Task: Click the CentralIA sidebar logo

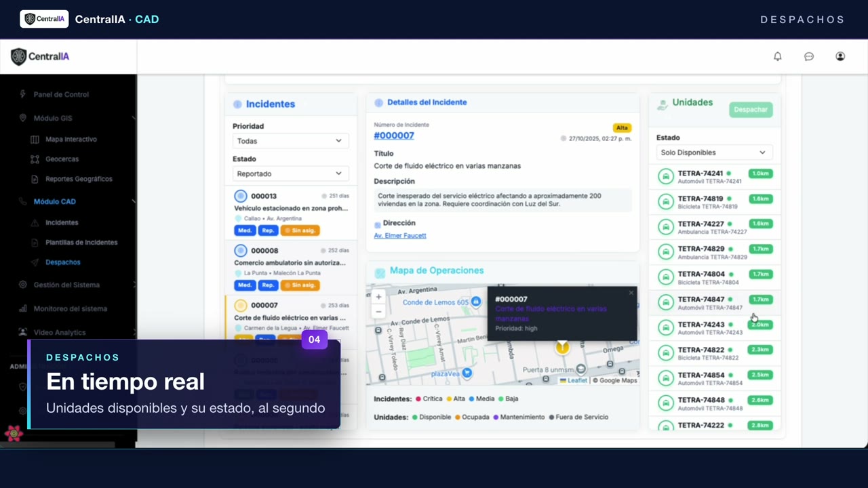Action: pyautogui.click(x=40, y=57)
